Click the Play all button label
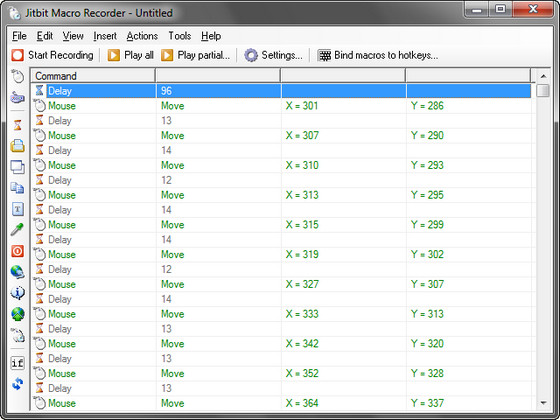The height and width of the screenshot is (420, 560). point(139,55)
